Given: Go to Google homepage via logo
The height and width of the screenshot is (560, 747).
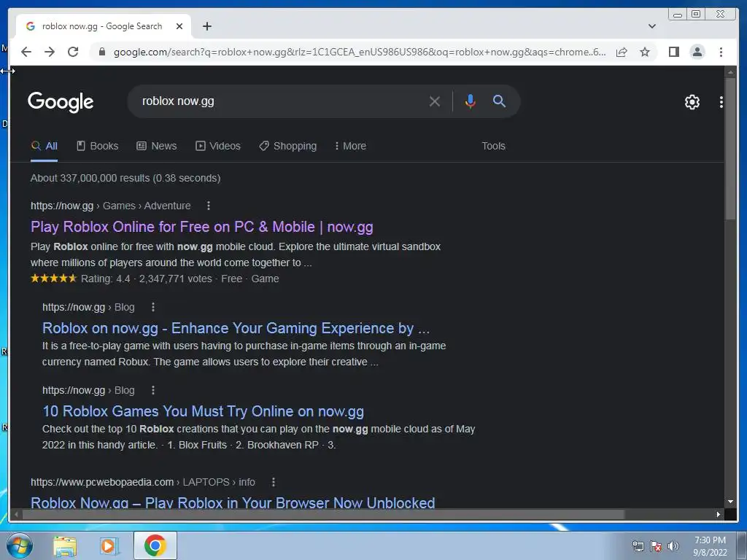Looking at the screenshot, I should coord(61,101).
